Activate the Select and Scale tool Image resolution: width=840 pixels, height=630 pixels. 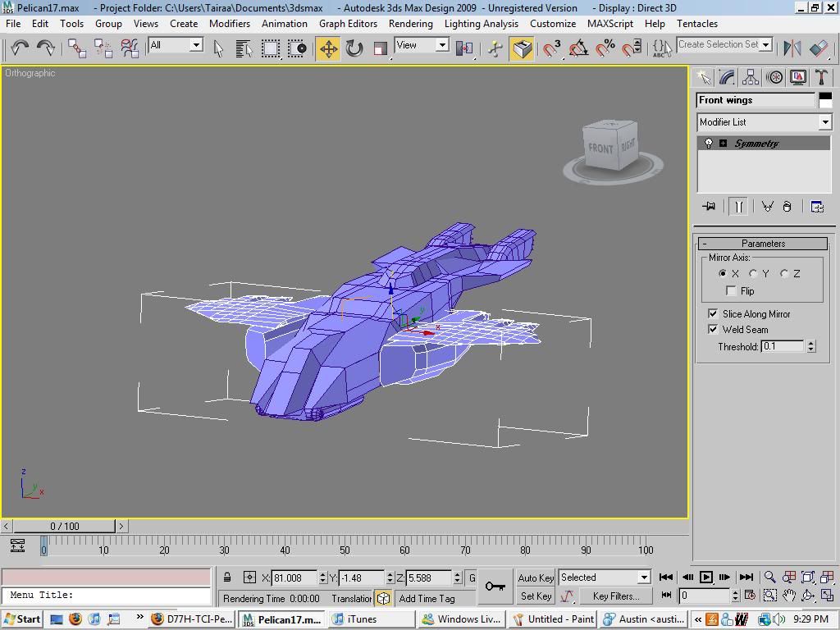381,48
